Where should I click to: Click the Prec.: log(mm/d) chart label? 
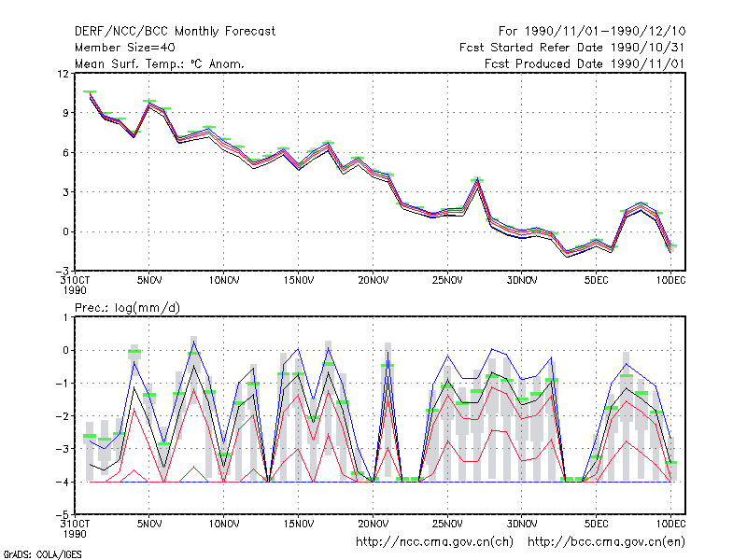tap(127, 308)
